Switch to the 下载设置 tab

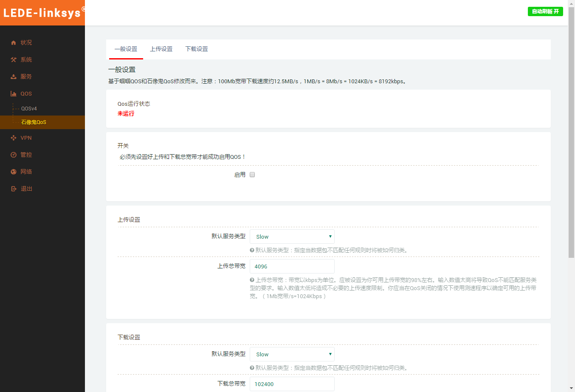coord(197,49)
